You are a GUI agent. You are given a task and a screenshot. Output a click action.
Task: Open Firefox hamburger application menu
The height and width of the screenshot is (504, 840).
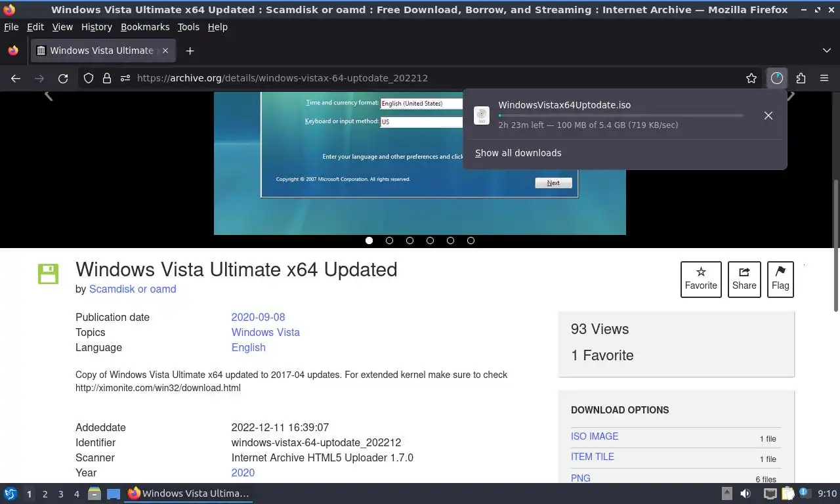[x=824, y=78]
